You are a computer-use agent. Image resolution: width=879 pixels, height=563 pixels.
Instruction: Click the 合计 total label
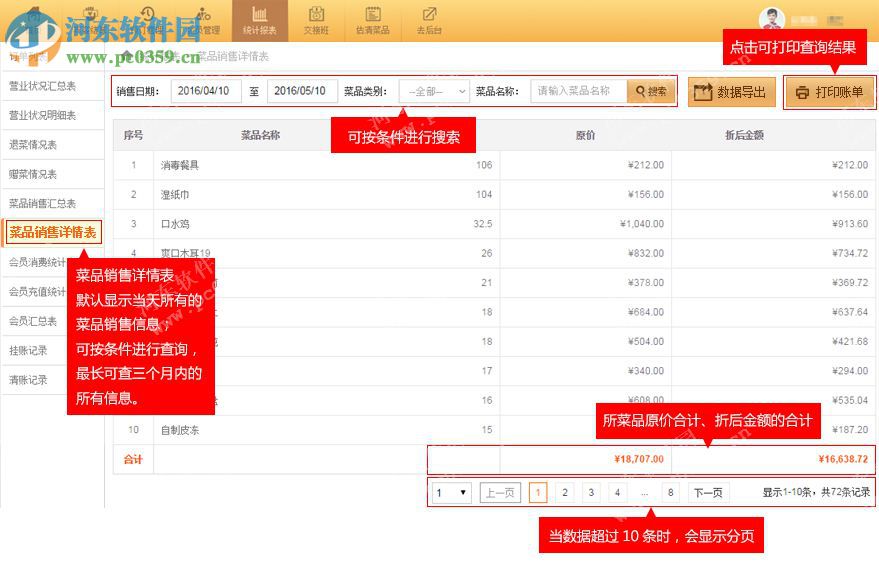(133, 459)
